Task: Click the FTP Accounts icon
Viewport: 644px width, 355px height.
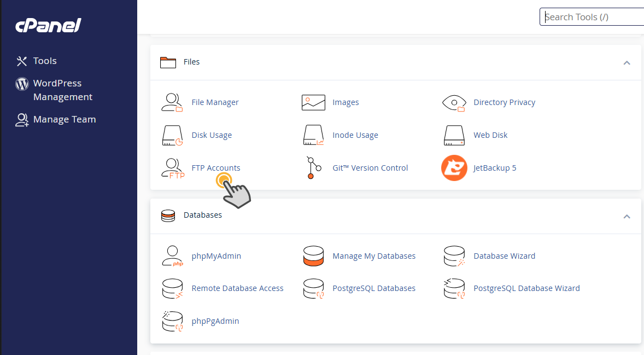Action: pyautogui.click(x=173, y=168)
